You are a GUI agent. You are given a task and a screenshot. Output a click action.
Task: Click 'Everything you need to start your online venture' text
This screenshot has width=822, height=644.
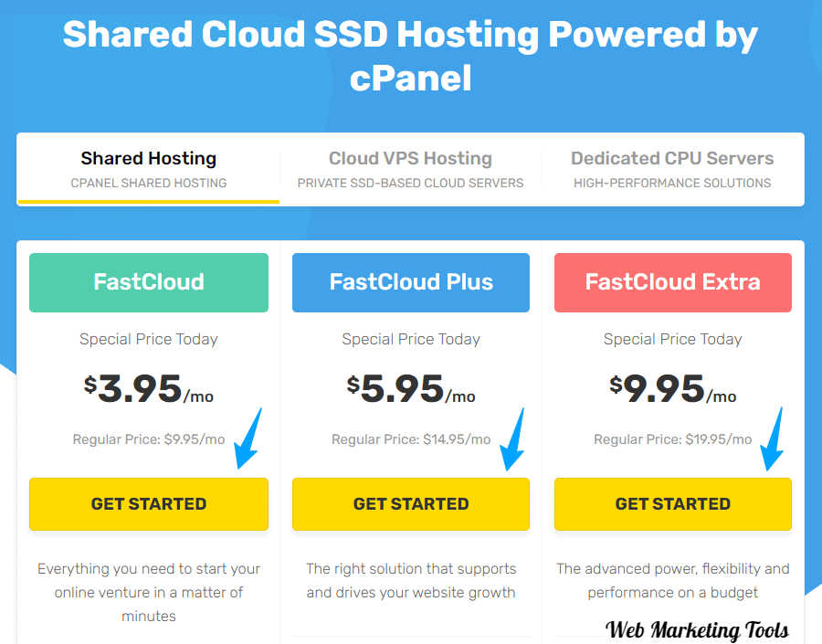pos(149,592)
